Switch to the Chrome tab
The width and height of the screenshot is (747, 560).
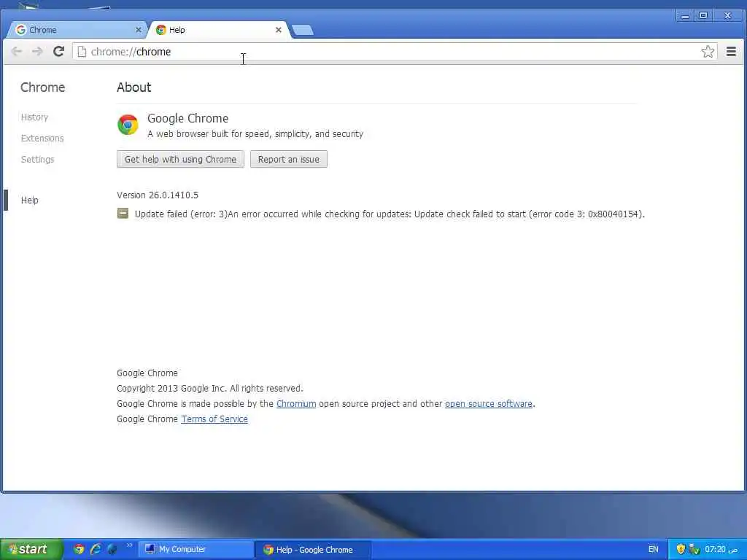point(76,29)
